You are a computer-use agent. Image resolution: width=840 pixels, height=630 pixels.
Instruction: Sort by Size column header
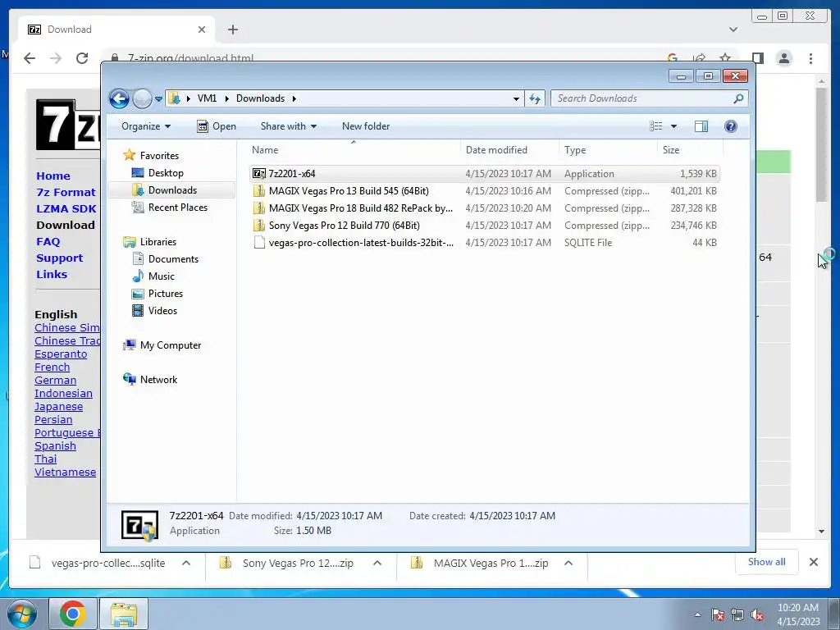(690, 150)
